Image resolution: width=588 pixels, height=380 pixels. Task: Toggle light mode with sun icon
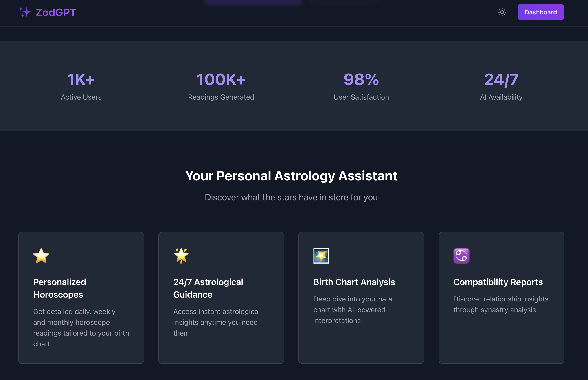(502, 12)
